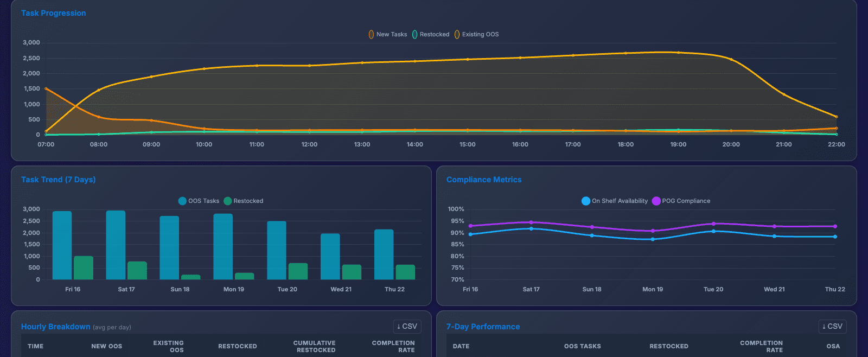Toggle the Restocked series in Task Progression legend
The image size is (868, 357).
tap(431, 34)
